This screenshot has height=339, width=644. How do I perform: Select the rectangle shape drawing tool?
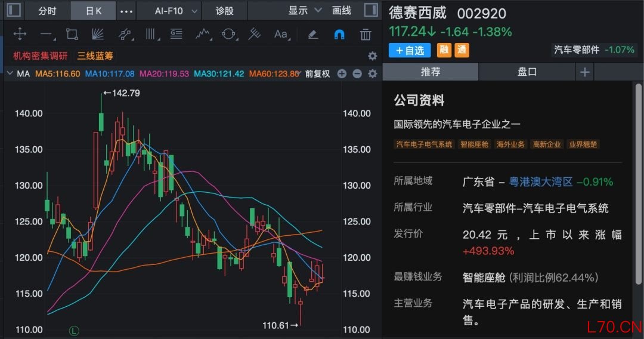(72, 34)
